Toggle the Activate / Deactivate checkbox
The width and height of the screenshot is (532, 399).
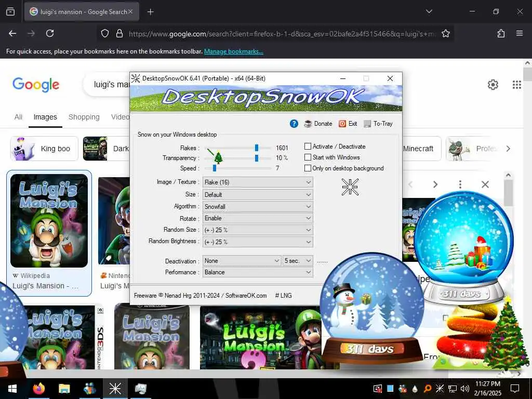click(308, 147)
